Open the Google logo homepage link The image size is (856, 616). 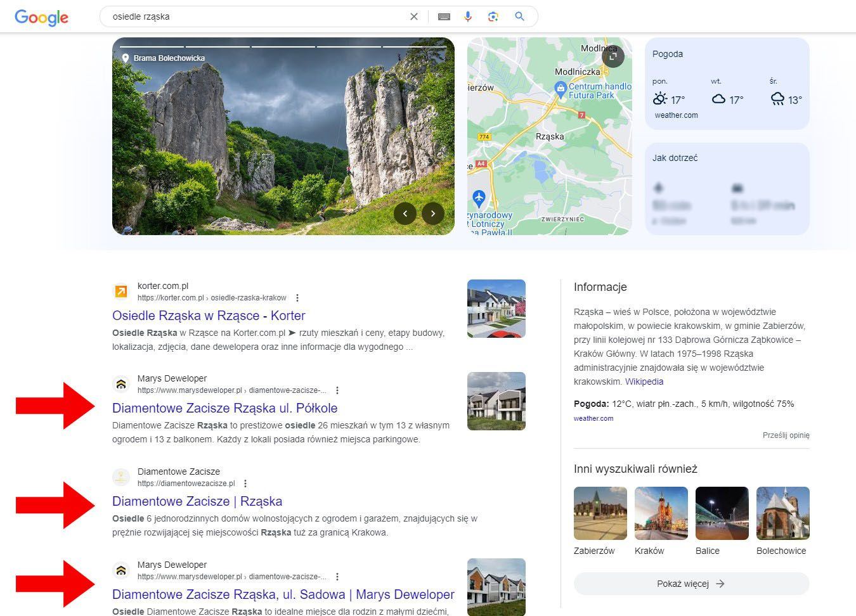click(x=41, y=17)
